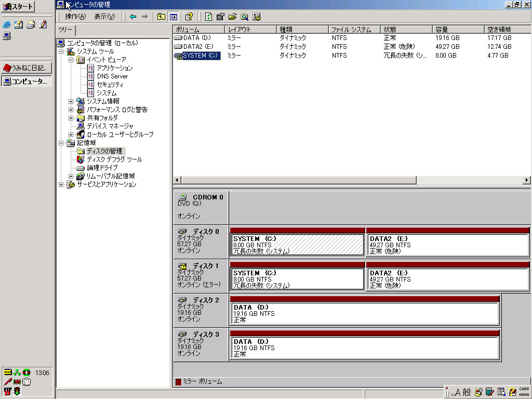Collapse the イベント ビューア node
This screenshot has height=399, width=532.
point(71,60)
